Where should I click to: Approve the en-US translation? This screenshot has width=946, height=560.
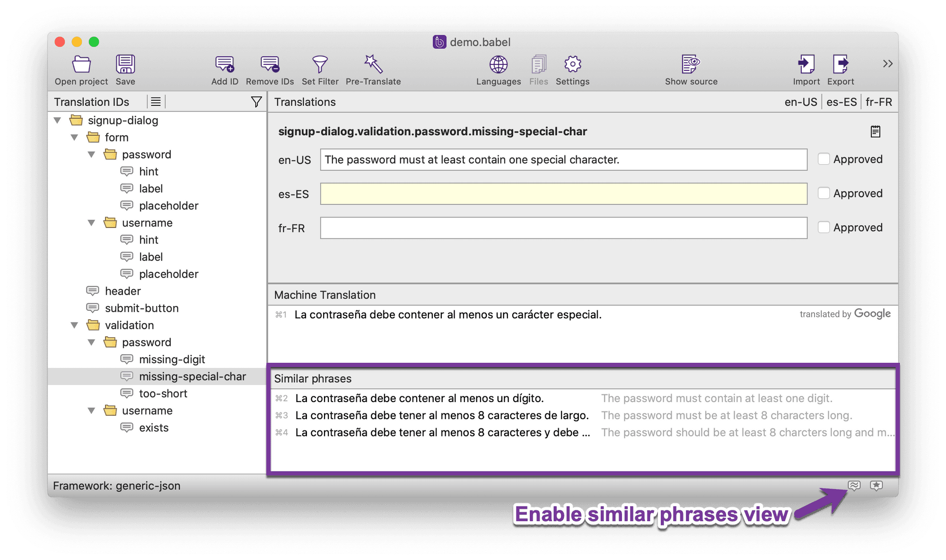(824, 159)
